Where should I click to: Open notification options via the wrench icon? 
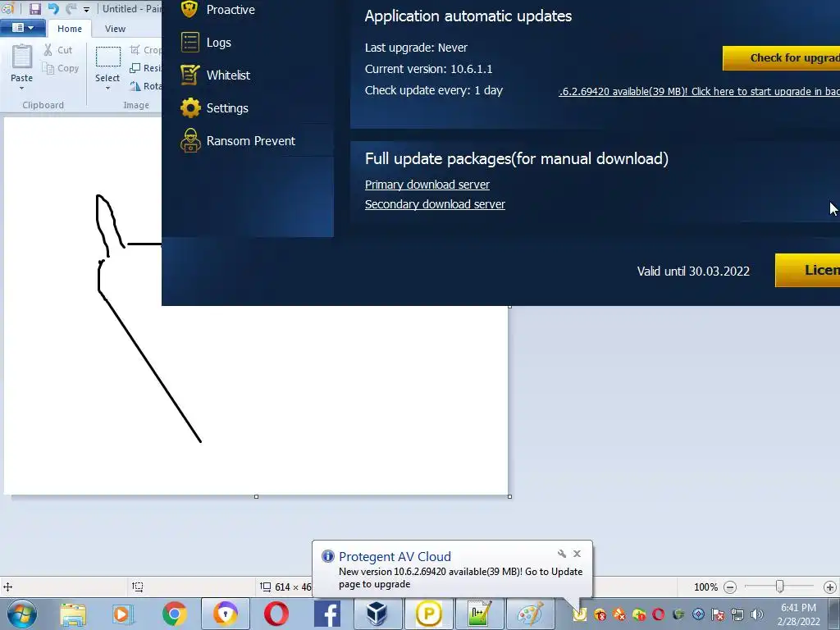[x=561, y=554]
